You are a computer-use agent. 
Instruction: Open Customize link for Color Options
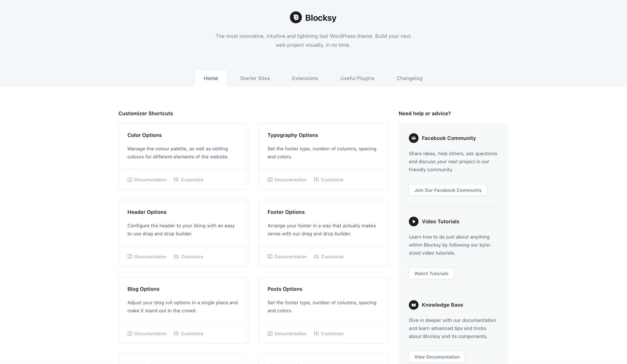[188, 180]
